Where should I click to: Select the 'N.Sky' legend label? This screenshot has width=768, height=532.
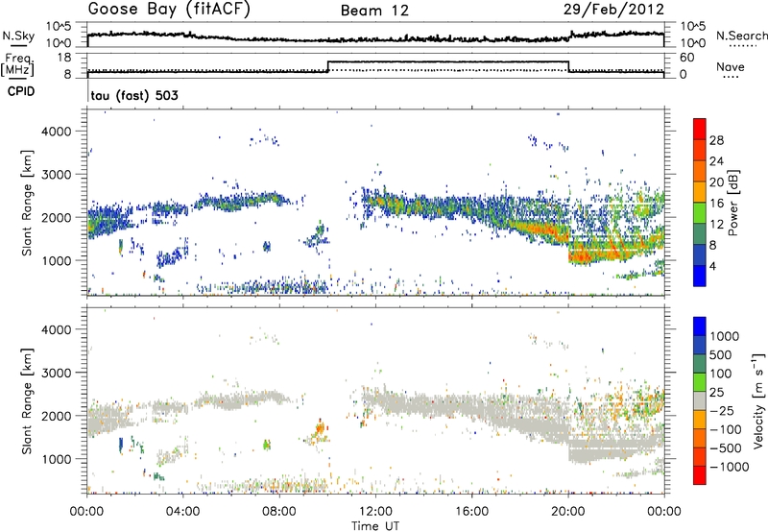(x=18, y=36)
